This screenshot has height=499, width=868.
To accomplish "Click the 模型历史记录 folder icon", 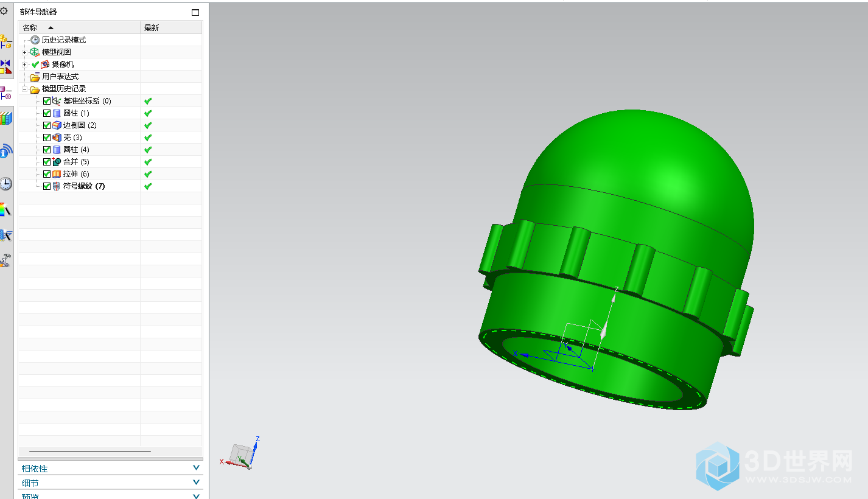I will tap(35, 89).
